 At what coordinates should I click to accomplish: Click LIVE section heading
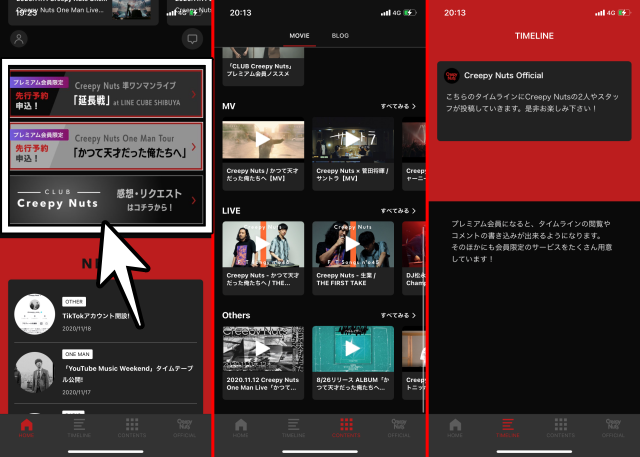tap(231, 211)
